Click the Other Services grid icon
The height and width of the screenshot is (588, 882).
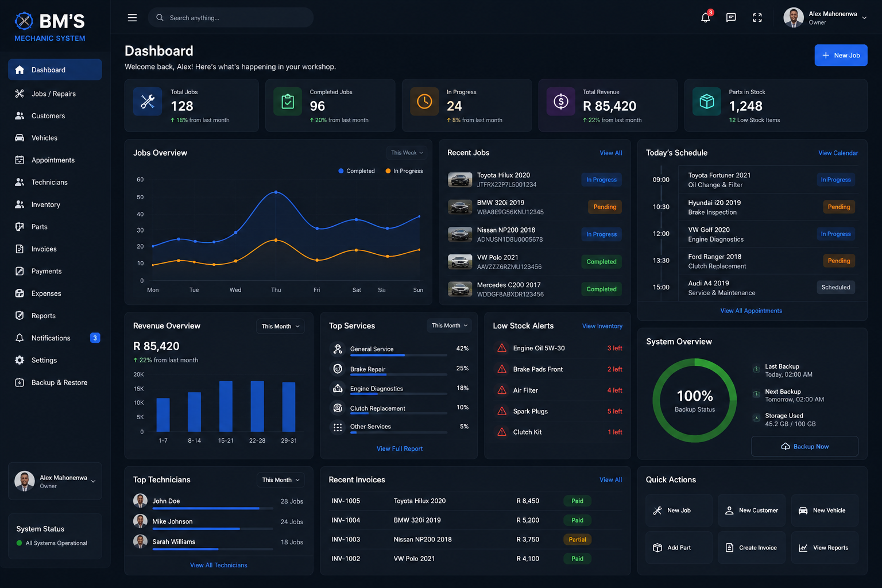coord(338,427)
